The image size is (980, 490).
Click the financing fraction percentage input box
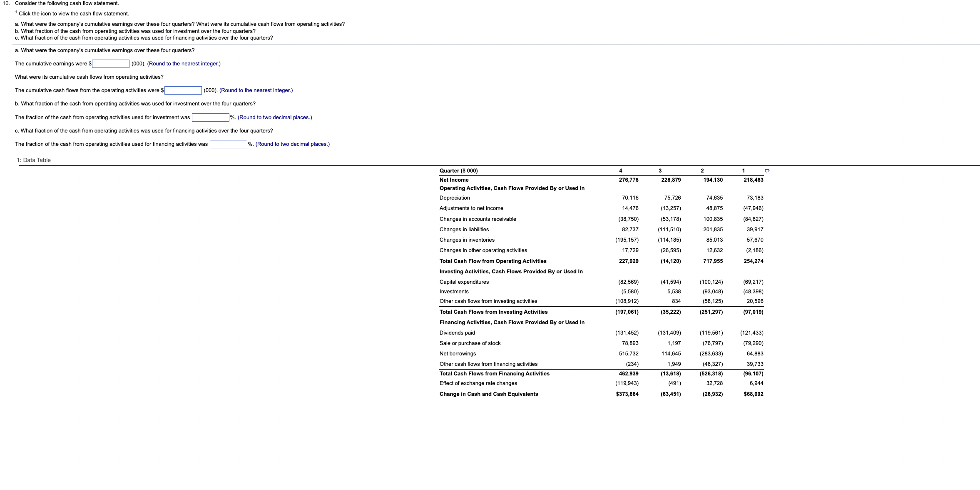228,144
